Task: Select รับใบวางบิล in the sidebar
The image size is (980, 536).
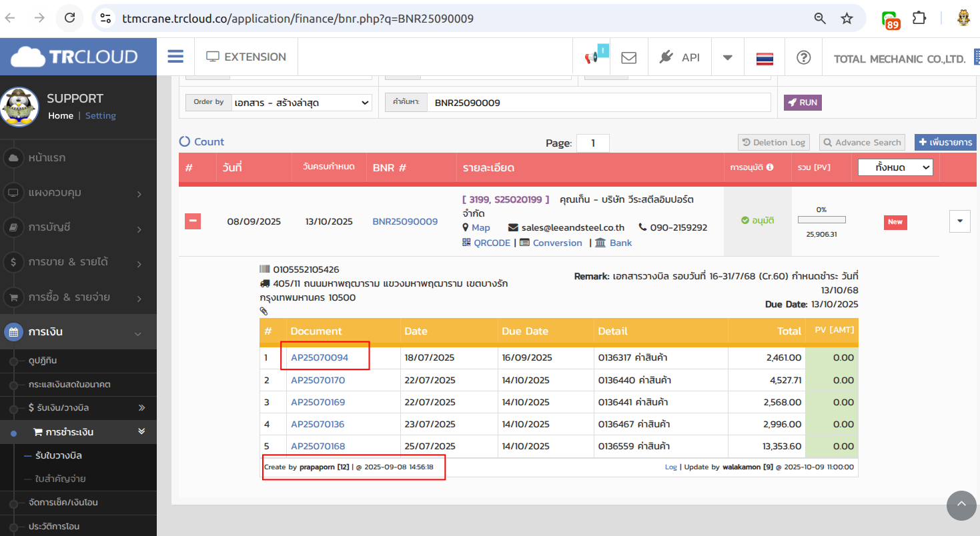Action: click(x=59, y=455)
